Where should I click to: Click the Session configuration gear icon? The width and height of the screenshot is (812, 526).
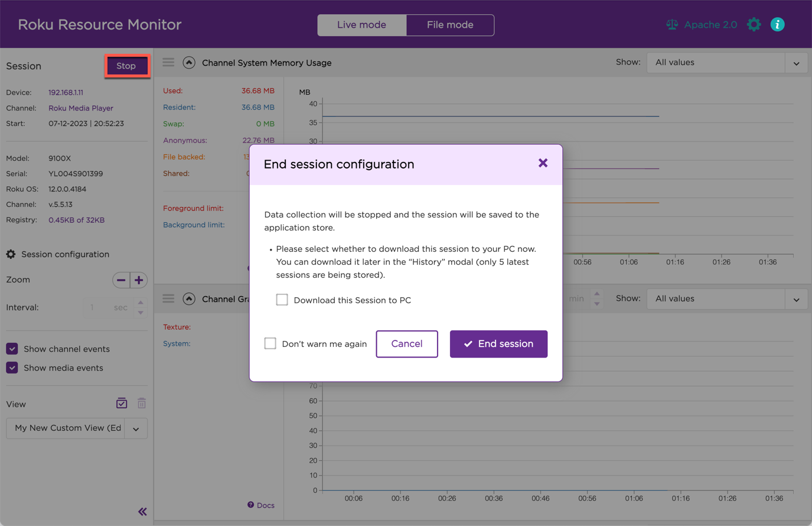[x=11, y=254]
